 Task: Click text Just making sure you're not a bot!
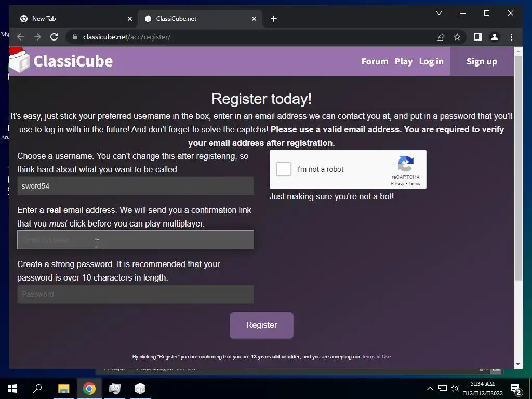click(331, 196)
